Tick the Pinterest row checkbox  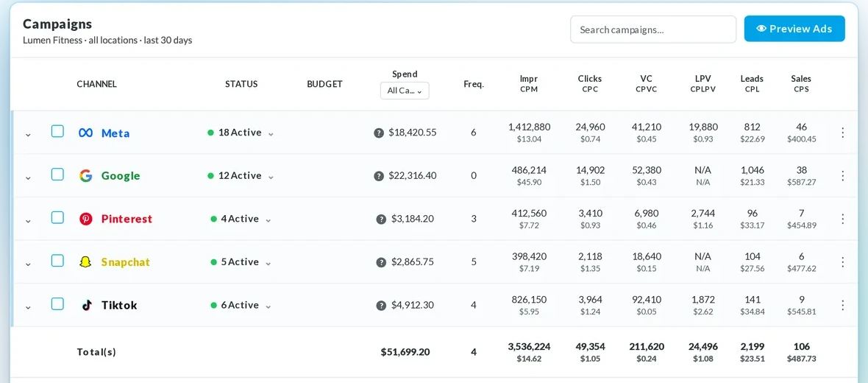point(57,218)
